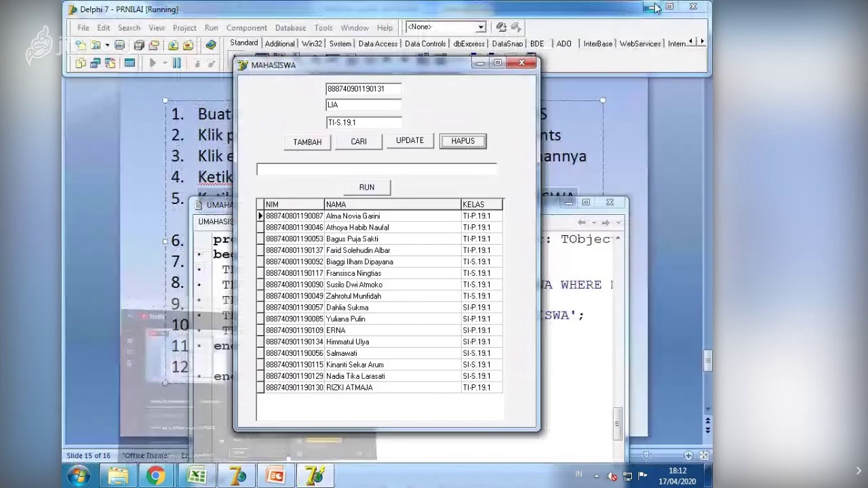Switch to the ADO palette tab
The width and height of the screenshot is (868, 488).
(564, 43)
